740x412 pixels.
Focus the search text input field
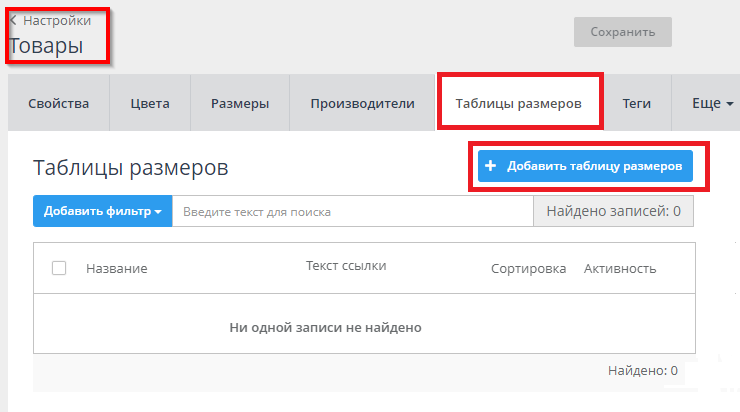click(352, 212)
